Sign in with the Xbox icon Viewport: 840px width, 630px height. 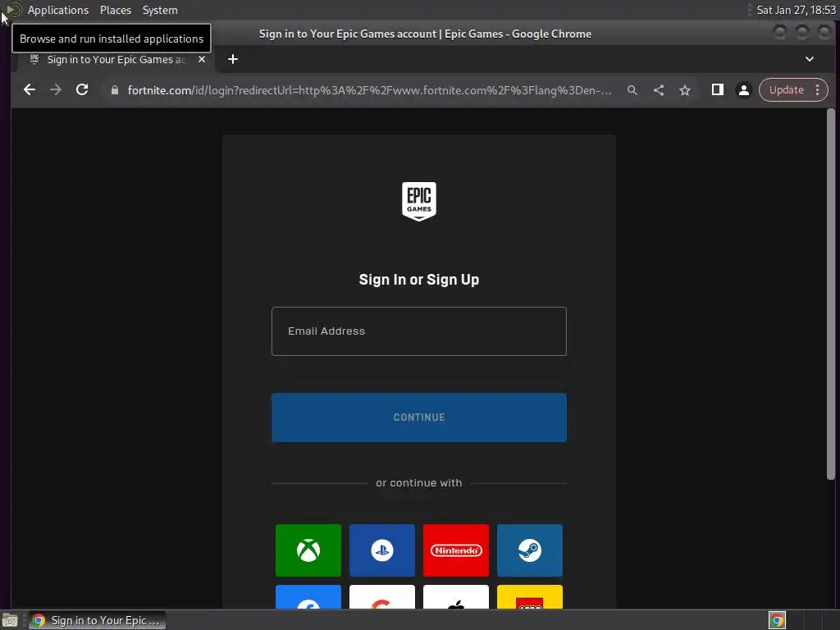tap(308, 550)
